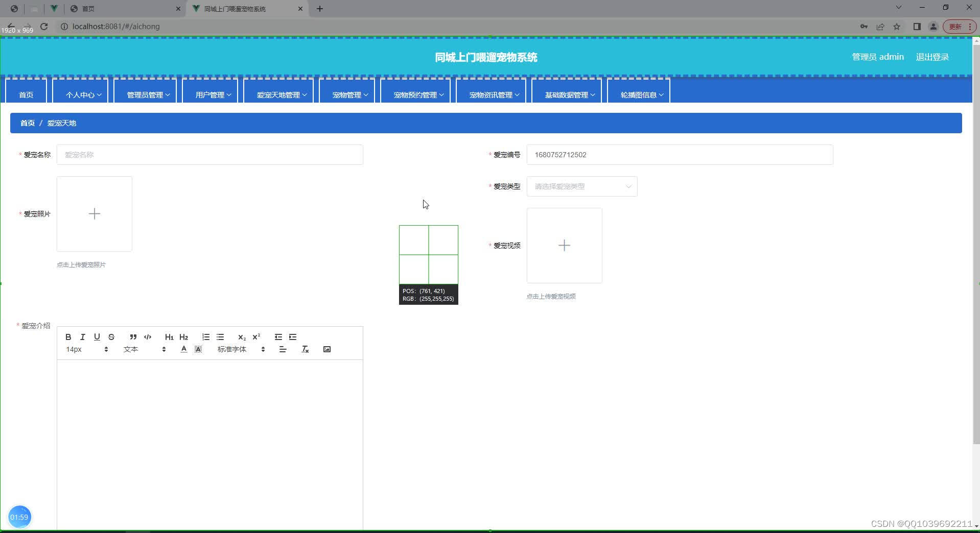The image size is (980, 533).
Task: Create a bulleted list
Action: coord(220,337)
